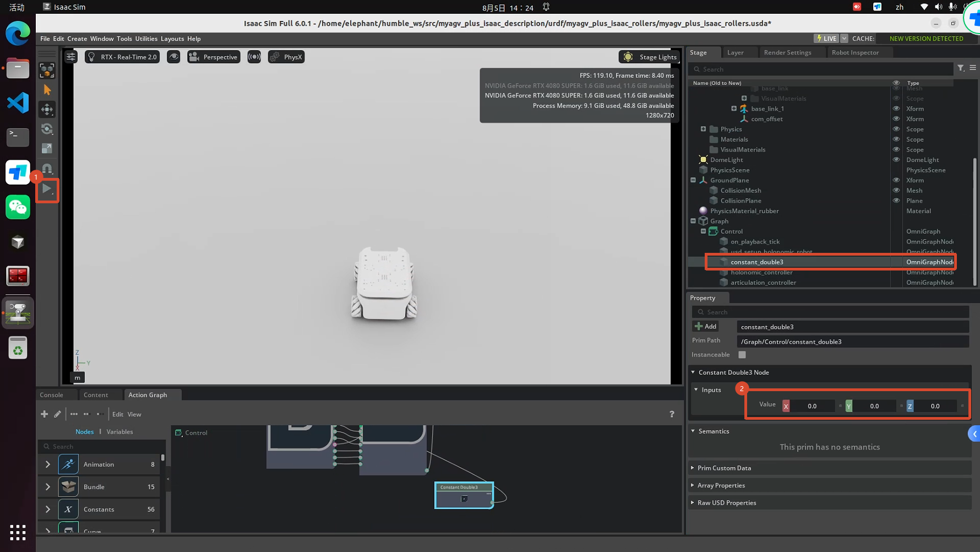This screenshot has width=980, height=552.
Task: Click the LIVE button
Action: (826, 39)
